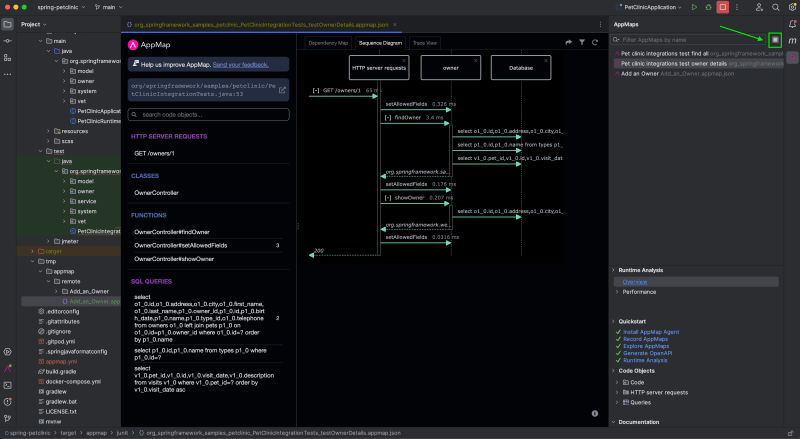Select the testOwnerDetails.appmap.json editor tab
The width and height of the screenshot is (800, 439).
tap(261, 25)
